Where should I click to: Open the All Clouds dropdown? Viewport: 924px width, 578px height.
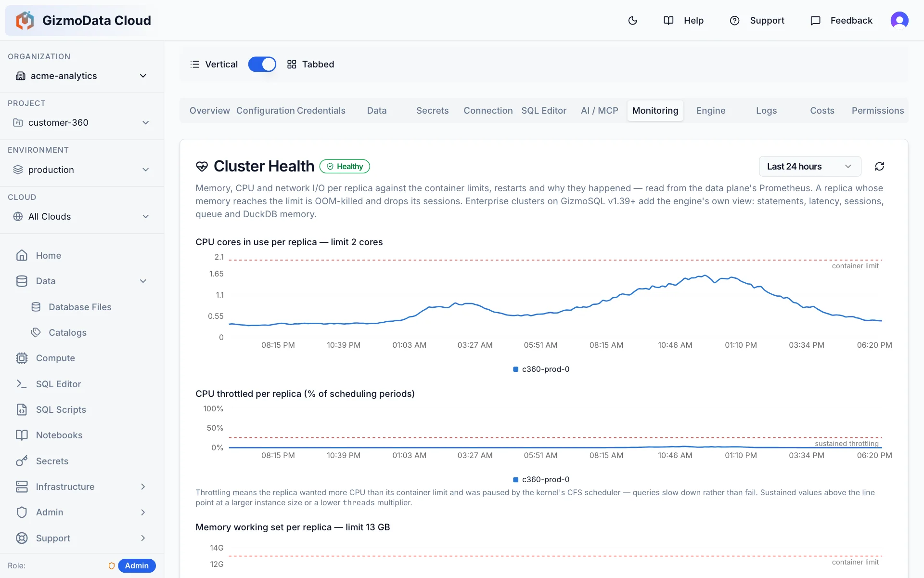pyautogui.click(x=82, y=216)
